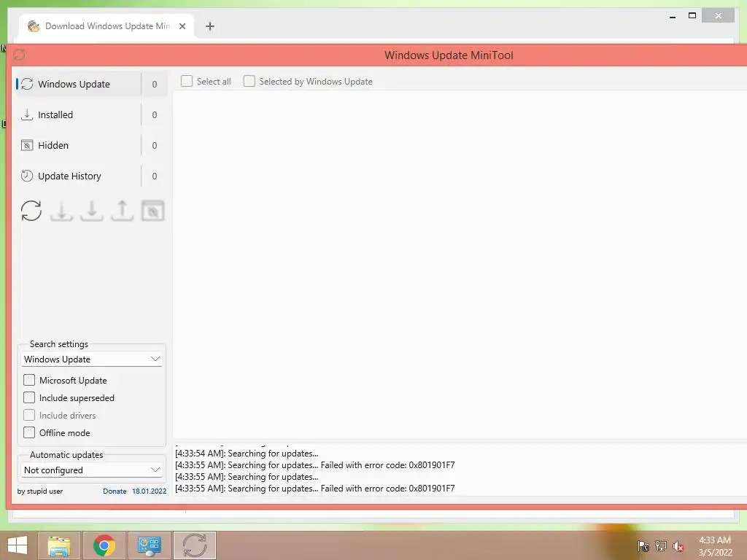This screenshot has width=747, height=560.
Task: Toggle Selected by Windows Update checkbox
Action: click(x=249, y=81)
